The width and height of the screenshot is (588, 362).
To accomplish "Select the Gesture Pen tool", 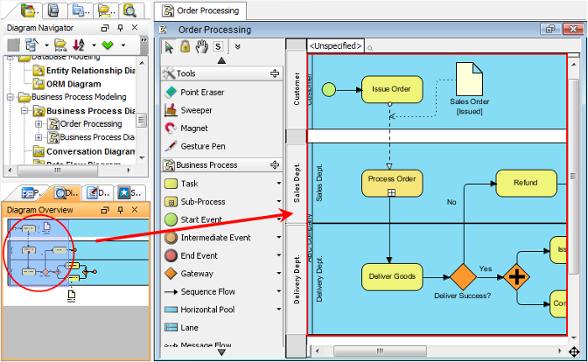I will pos(195,146).
